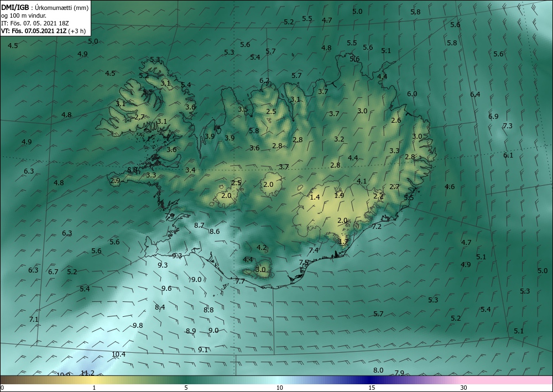
Task: Click the 8.6 value on the map
Action: [215, 232]
